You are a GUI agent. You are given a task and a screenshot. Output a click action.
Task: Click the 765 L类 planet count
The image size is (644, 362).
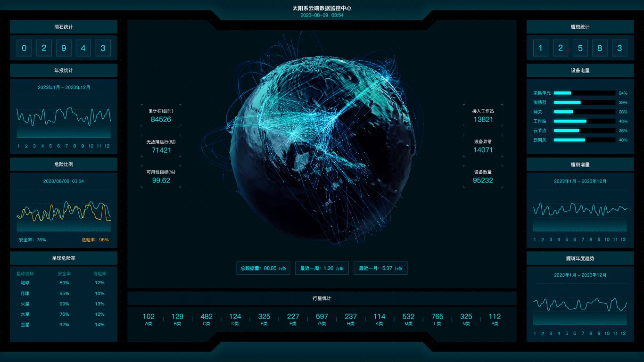(438, 319)
